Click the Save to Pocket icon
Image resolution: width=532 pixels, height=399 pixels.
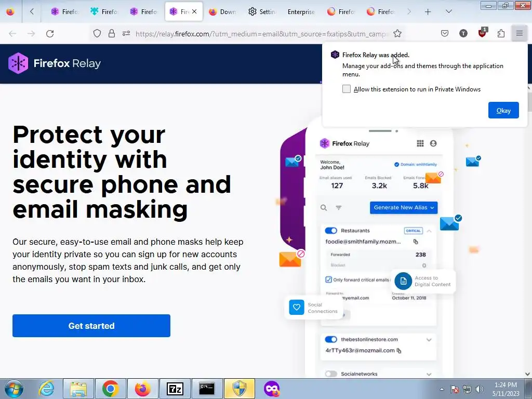click(445, 33)
